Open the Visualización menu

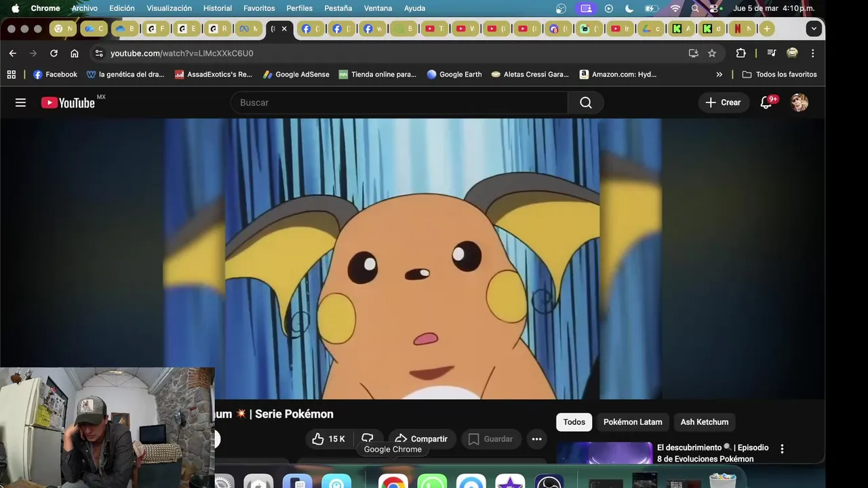click(x=169, y=8)
